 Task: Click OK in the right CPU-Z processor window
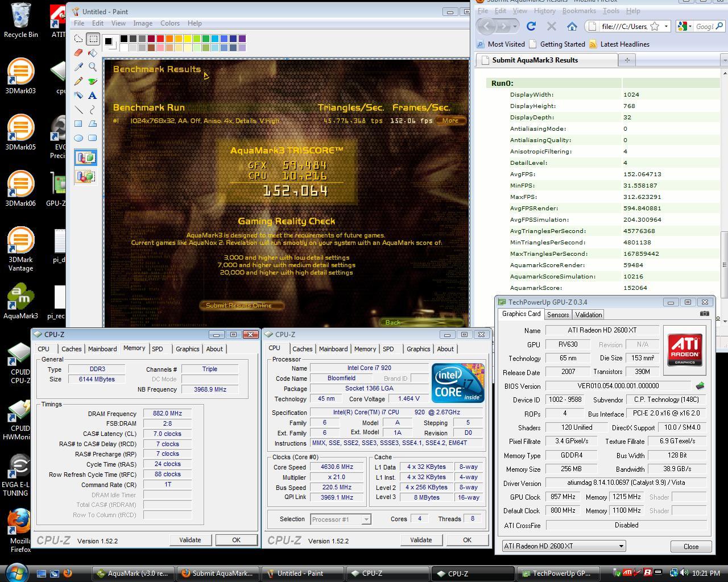click(x=467, y=540)
